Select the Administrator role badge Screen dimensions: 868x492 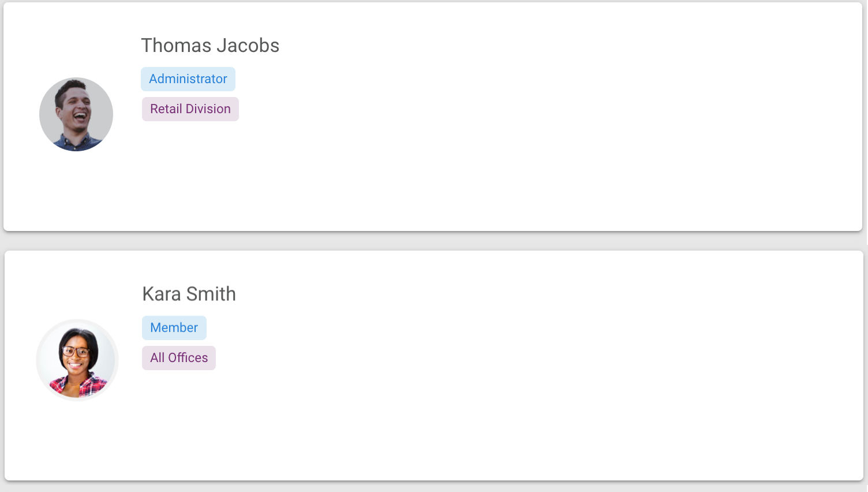click(x=188, y=79)
